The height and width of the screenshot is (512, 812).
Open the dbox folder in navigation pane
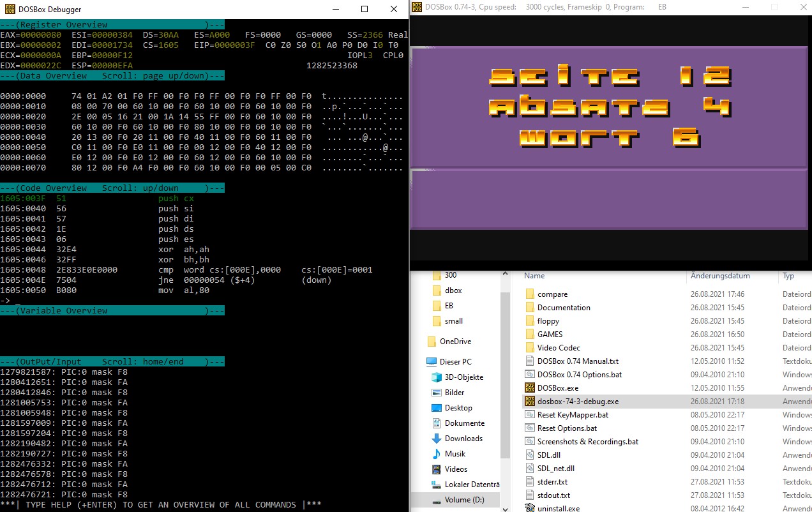coord(453,290)
